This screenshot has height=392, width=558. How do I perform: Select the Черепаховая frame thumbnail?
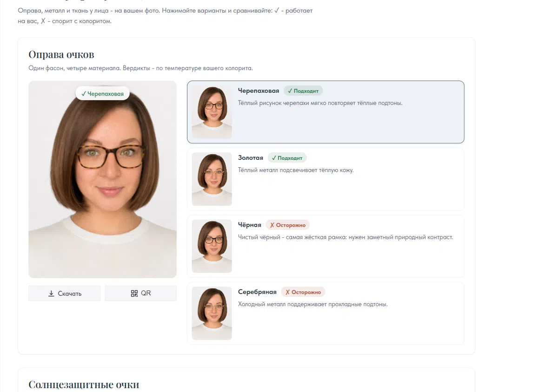pyautogui.click(x=212, y=112)
